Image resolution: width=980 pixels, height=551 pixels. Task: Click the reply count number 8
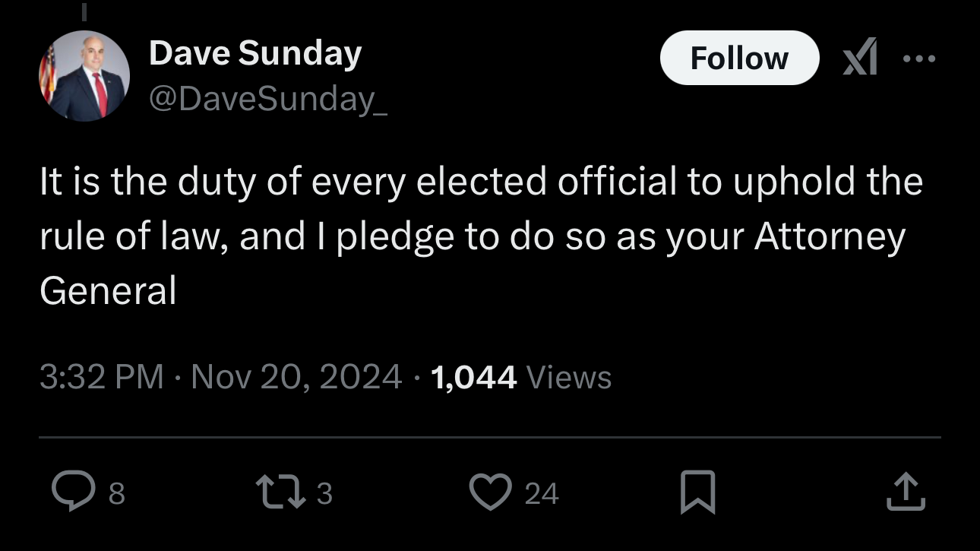pyautogui.click(x=116, y=494)
